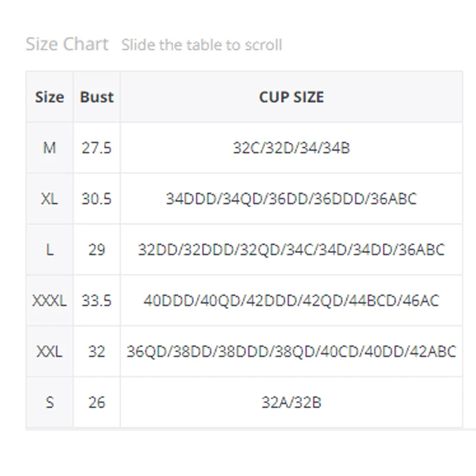Select the Bust column header

[x=96, y=97]
